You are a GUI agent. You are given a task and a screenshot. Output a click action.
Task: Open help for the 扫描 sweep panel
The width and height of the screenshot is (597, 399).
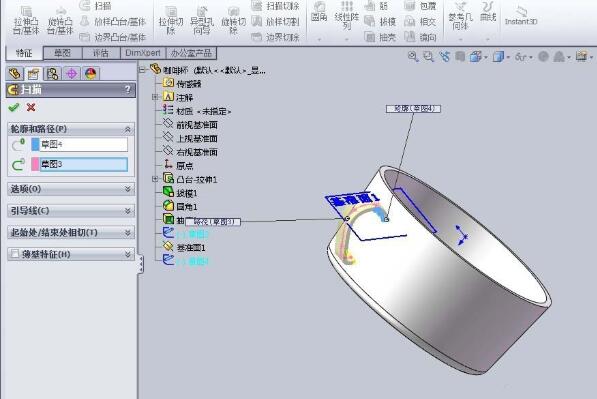tap(128, 90)
